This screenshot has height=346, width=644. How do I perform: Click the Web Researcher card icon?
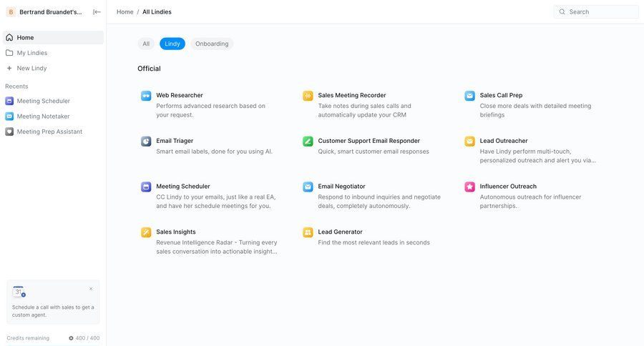click(x=146, y=96)
